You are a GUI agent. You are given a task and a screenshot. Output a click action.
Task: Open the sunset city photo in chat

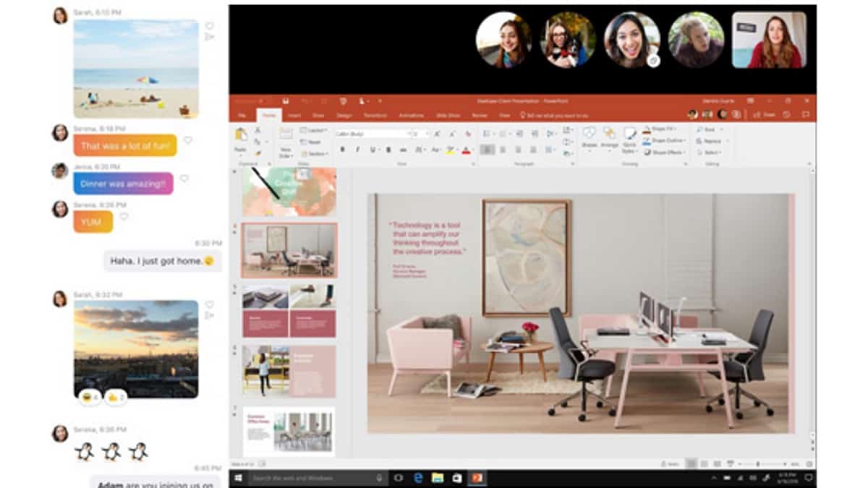[x=136, y=348]
